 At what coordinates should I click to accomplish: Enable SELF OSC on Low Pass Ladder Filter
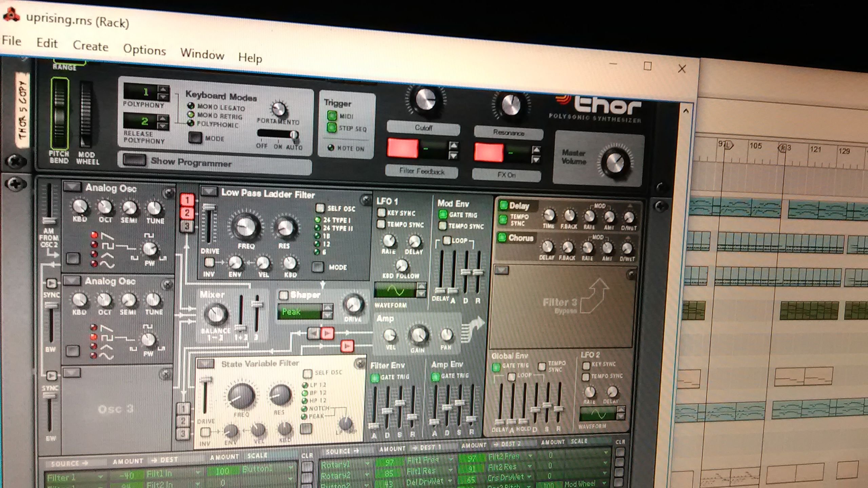coord(320,207)
